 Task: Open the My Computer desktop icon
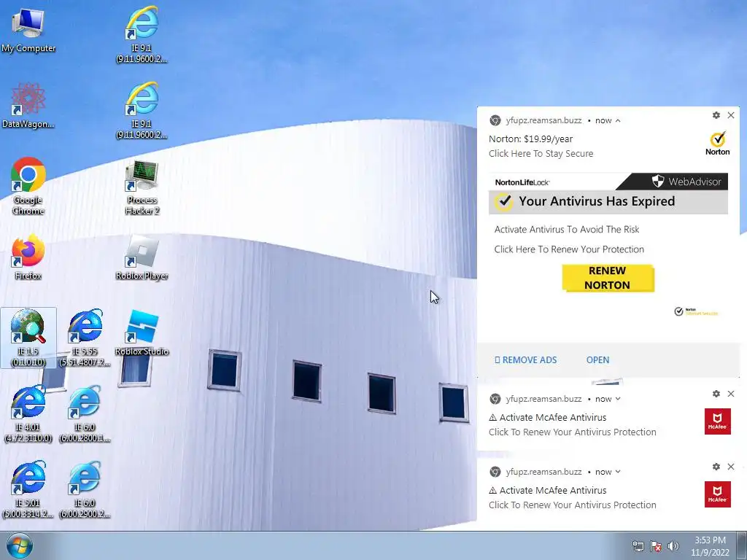(x=28, y=29)
